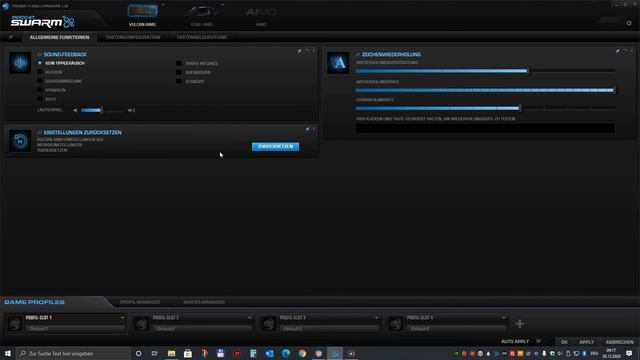640x360 pixels.
Task: Open the Sound-Feedback panel's more options dots
Action: coord(314,51)
